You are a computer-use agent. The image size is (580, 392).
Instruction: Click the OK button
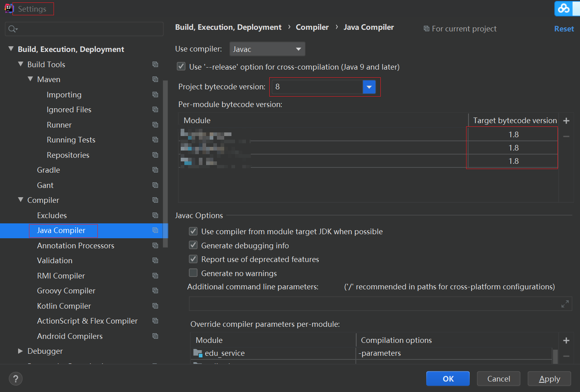point(448,379)
